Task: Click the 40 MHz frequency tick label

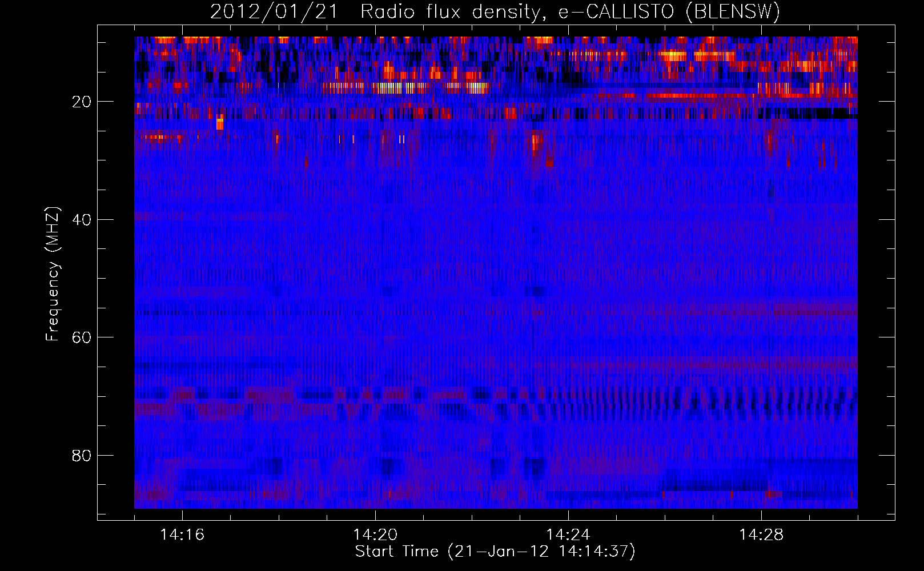Action: coord(82,220)
